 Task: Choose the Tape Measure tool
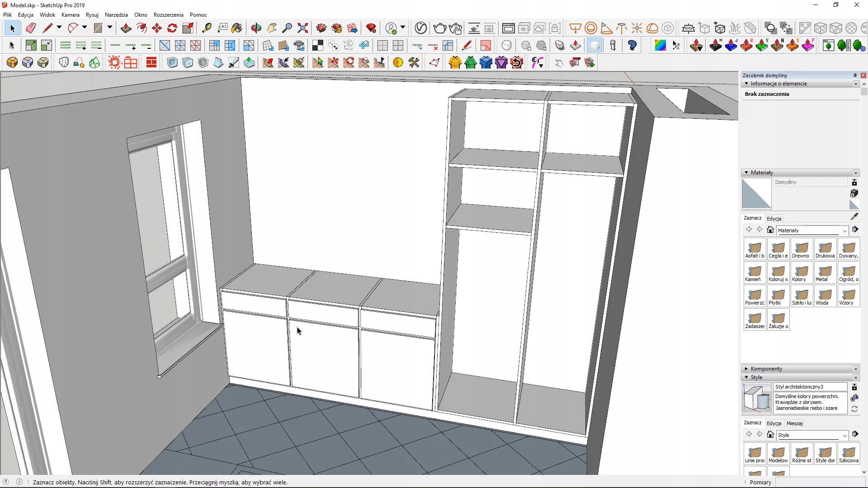click(x=207, y=28)
